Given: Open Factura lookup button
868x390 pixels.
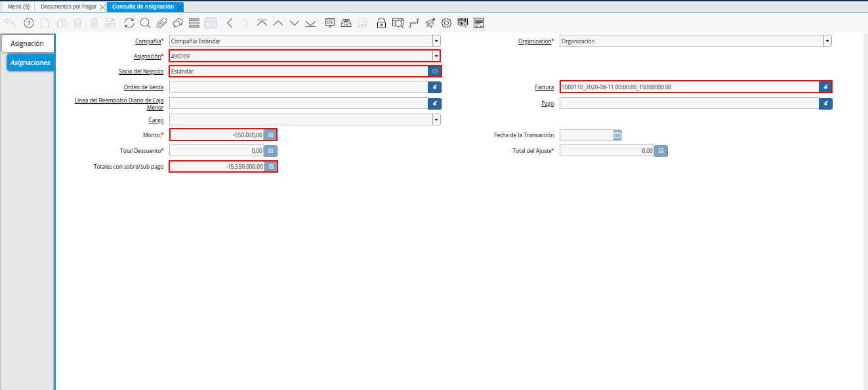Looking at the screenshot, I should pyautogui.click(x=825, y=87).
